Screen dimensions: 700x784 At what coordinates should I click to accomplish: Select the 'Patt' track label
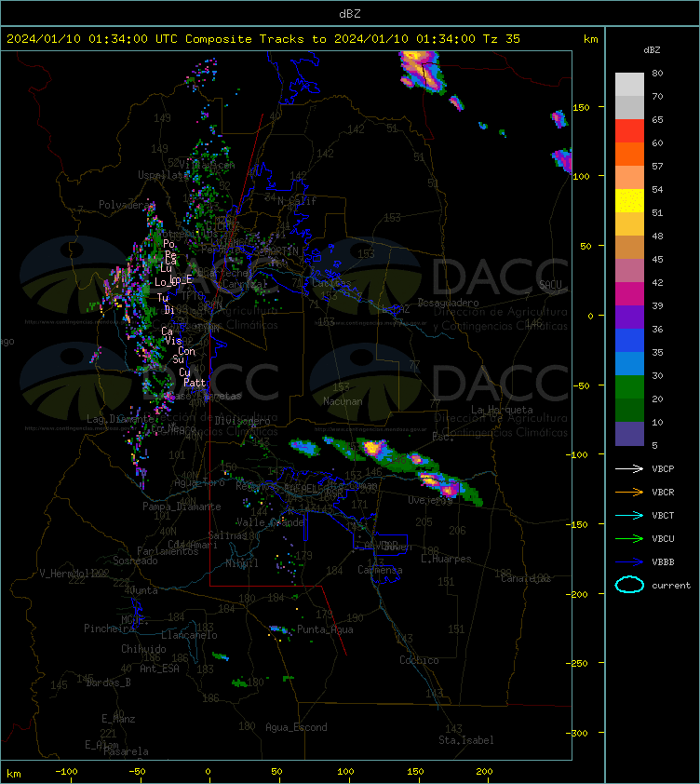195,383
